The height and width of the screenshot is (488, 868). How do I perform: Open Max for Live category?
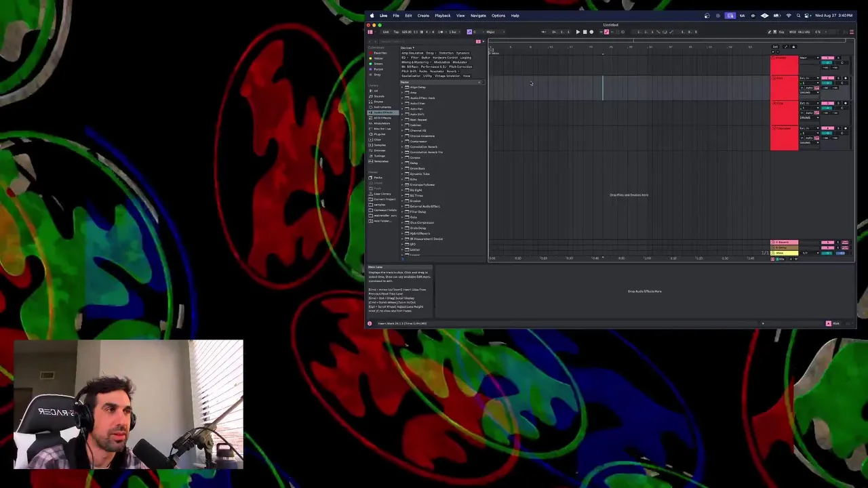[382, 129]
